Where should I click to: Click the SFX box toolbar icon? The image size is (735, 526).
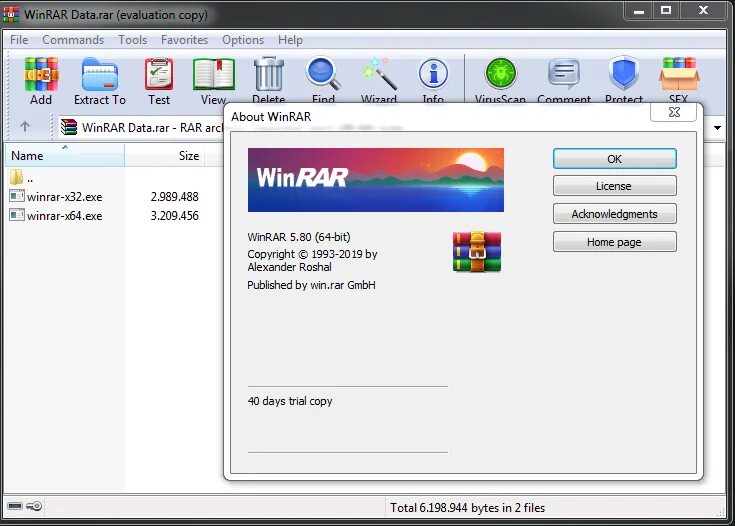coord(679,74)
